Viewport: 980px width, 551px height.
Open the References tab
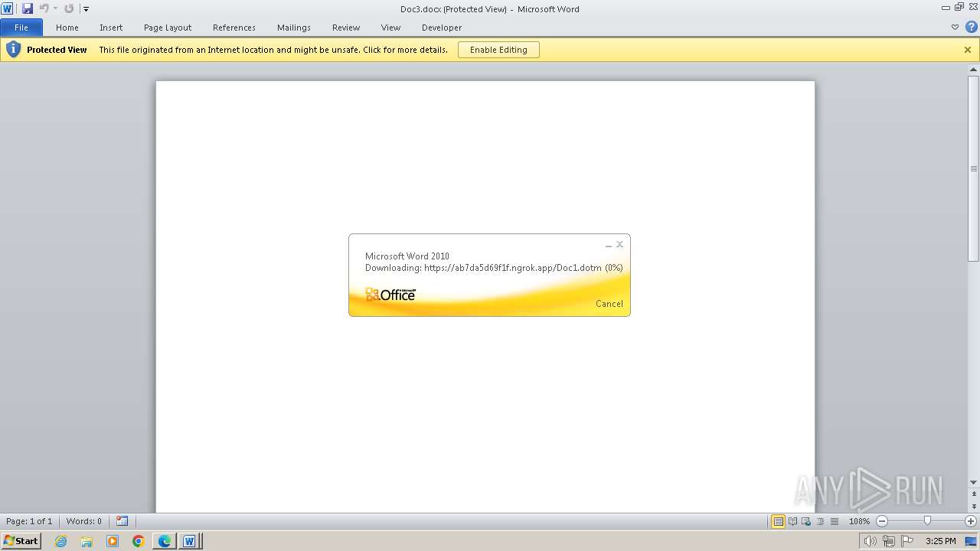pos(234,28)
